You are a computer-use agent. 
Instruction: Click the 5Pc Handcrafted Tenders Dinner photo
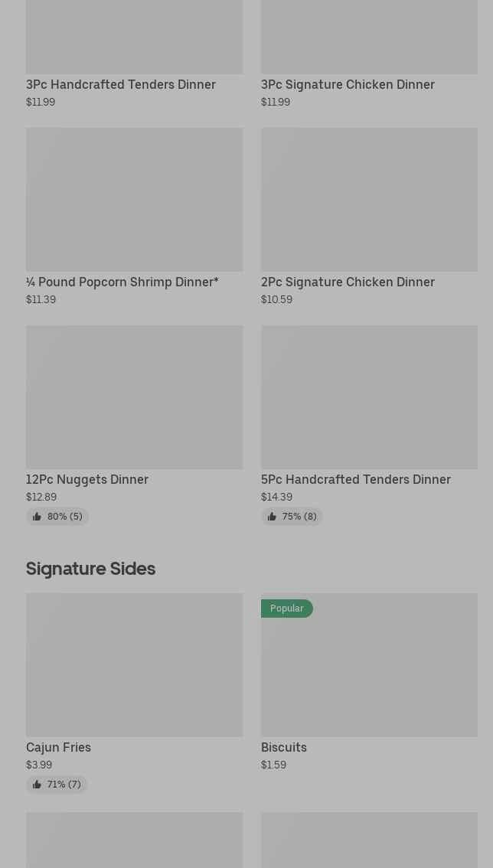(x=369, y=396)
